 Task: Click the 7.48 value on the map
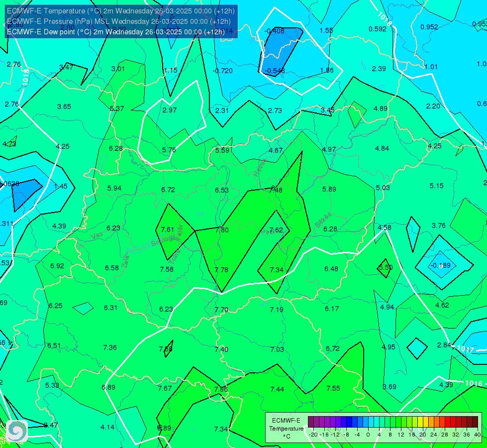(276, 190)
